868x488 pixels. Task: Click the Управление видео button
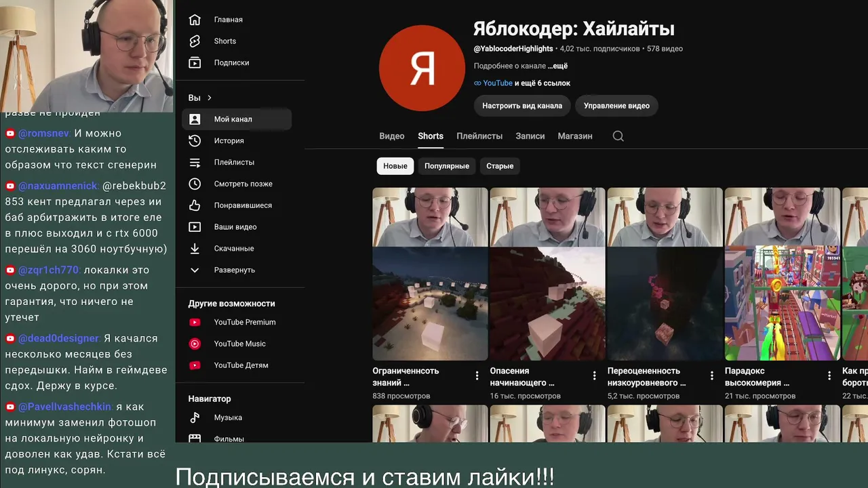pyautogui.click(x=616, y=106)
